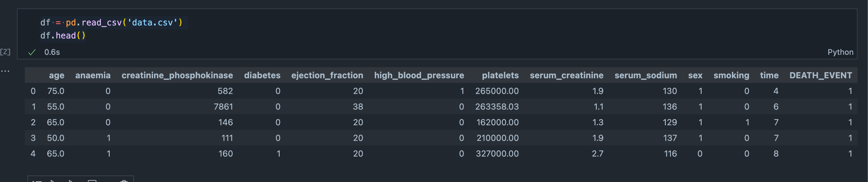This screenshot has height=182, width=868.
Task: Click the 7861 creatinine value cell
Action: pos(223,107)
